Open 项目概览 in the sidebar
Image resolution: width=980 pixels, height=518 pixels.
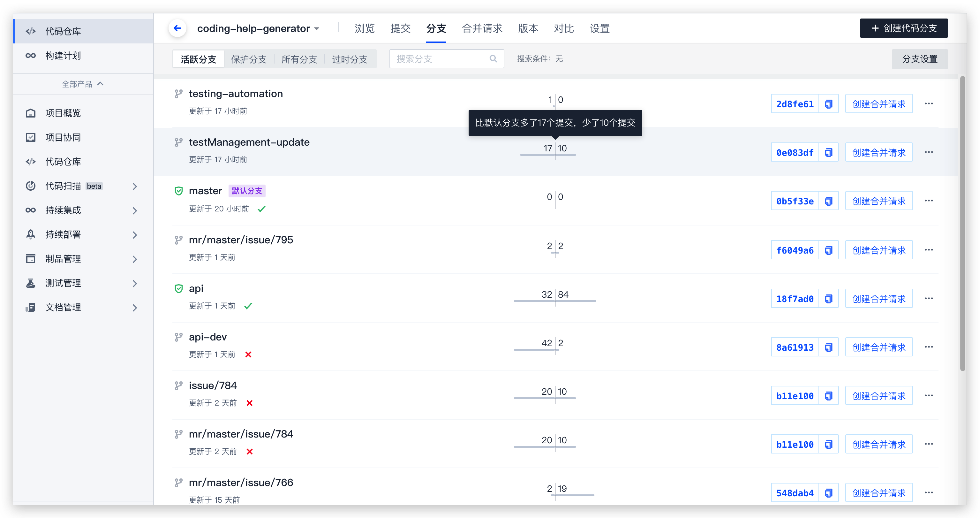click(63, 113)
